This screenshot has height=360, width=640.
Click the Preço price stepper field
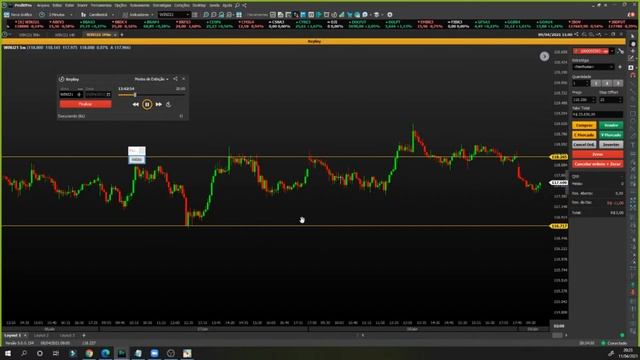point(584,100)
